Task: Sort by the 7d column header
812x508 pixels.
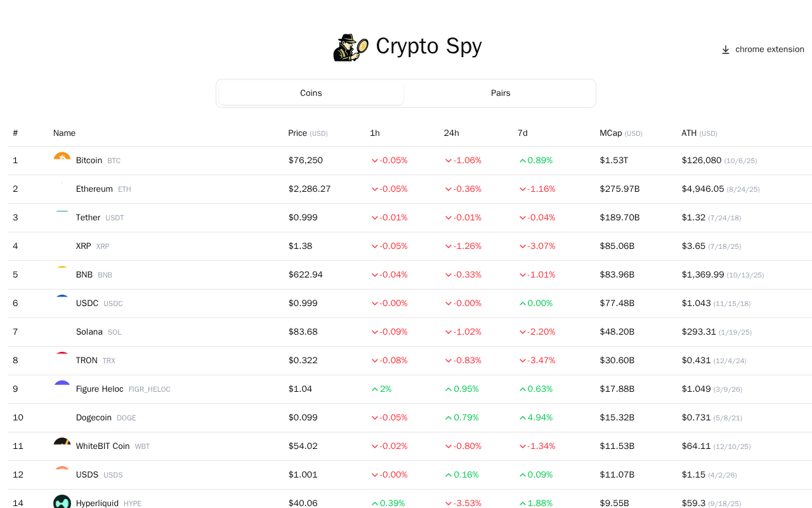Action: click(523, 133)
